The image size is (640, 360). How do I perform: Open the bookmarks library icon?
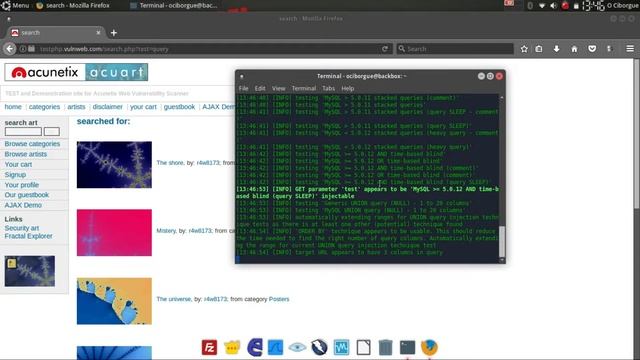(x=539, y=49)
